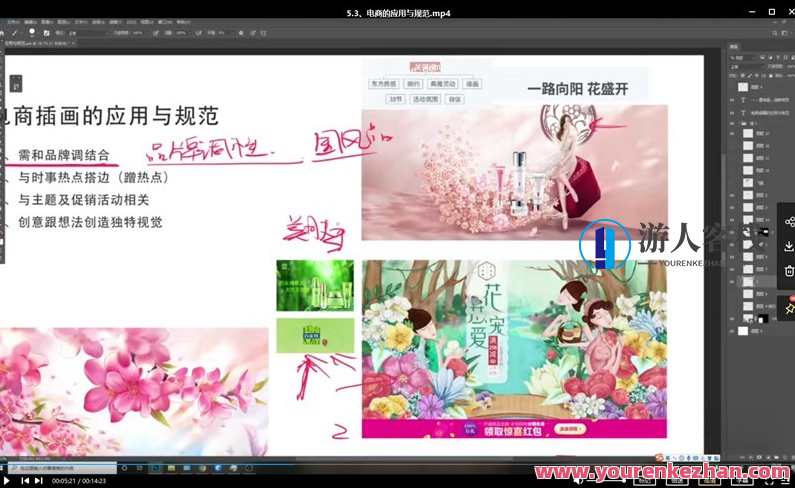Click the Photoshop search icon
795x488 pixels.
(x=775, y=33)
